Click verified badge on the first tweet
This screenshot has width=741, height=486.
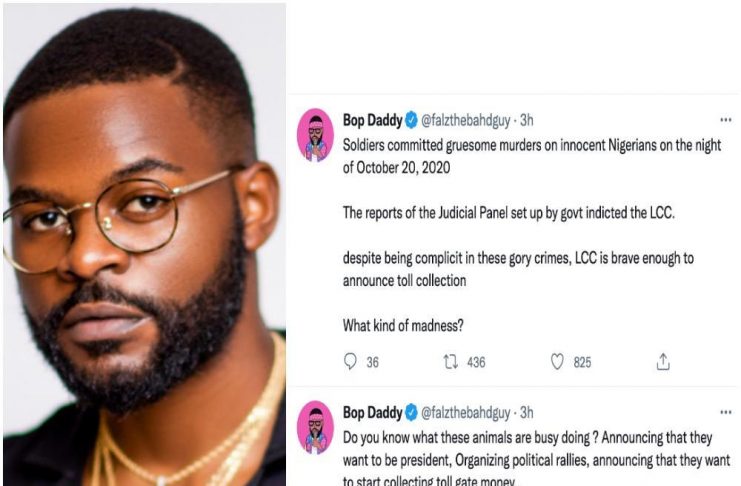[x=410, y=121]
